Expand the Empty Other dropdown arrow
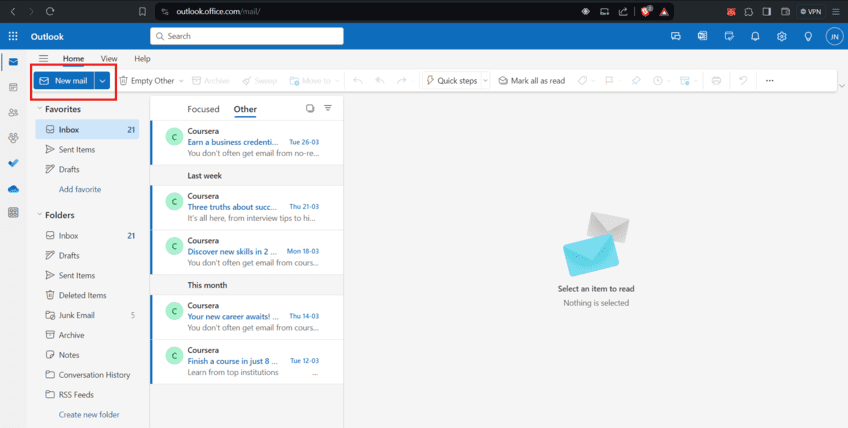The image size is (848, 428). 181,81
